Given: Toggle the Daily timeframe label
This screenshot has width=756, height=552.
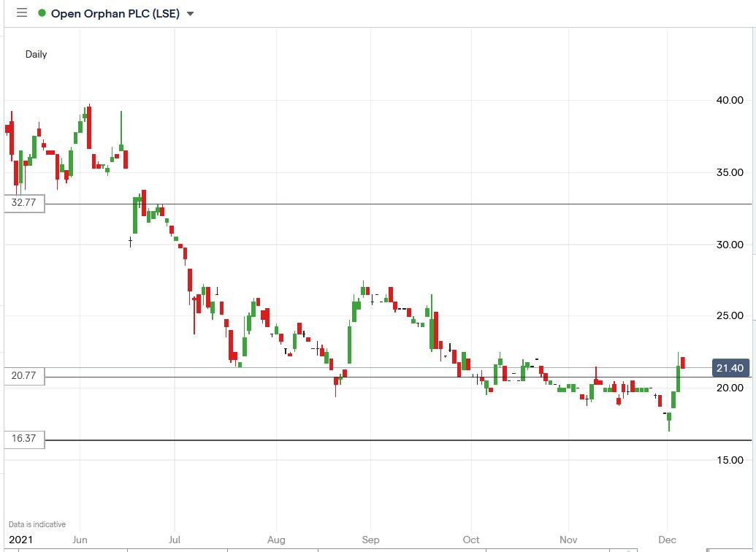Looking at the screenshot, I should [36, 54].
